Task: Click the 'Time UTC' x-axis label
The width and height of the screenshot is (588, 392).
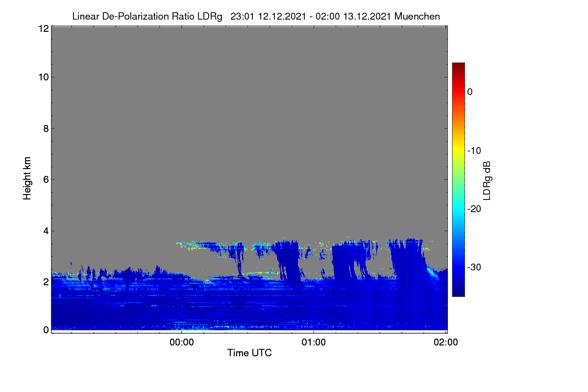Action: tap(249, 353)
